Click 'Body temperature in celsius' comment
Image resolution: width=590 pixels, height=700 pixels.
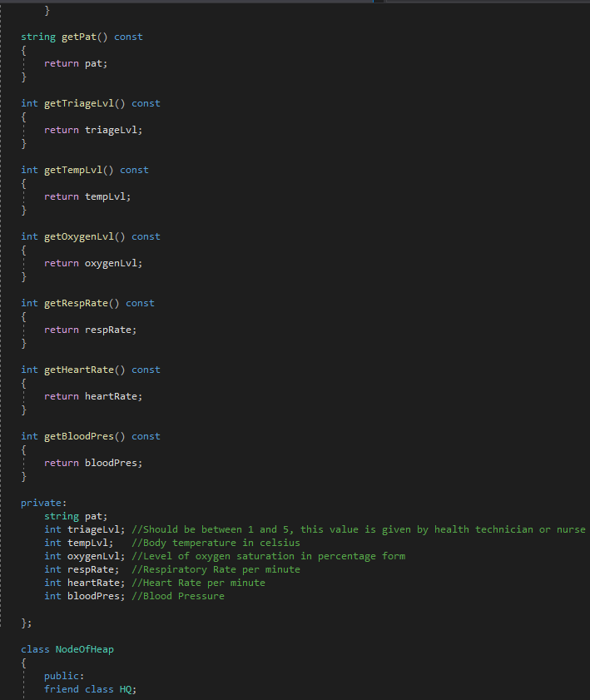tap(216, 543)
